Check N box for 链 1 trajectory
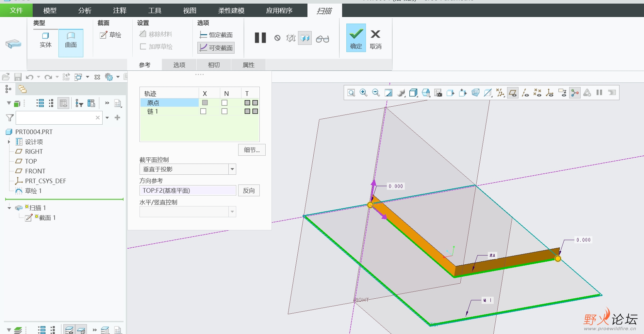The width and height of the screenshot is (644, 334). click(x=224, y=111)
